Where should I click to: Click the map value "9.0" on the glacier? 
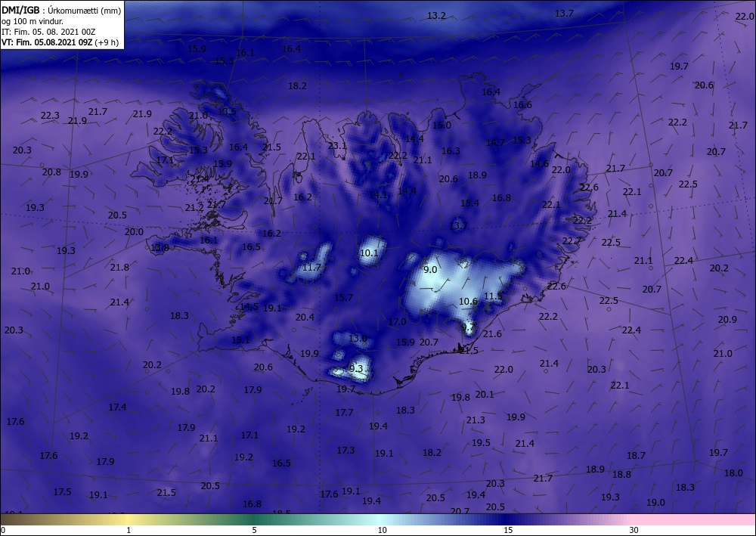430,269
